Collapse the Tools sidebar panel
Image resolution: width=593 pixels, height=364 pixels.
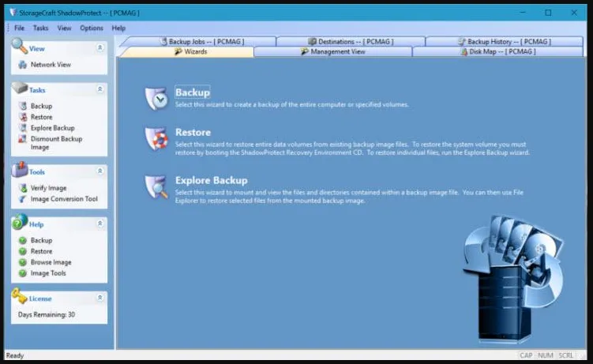pyautogui.click(x=99, y=171)
